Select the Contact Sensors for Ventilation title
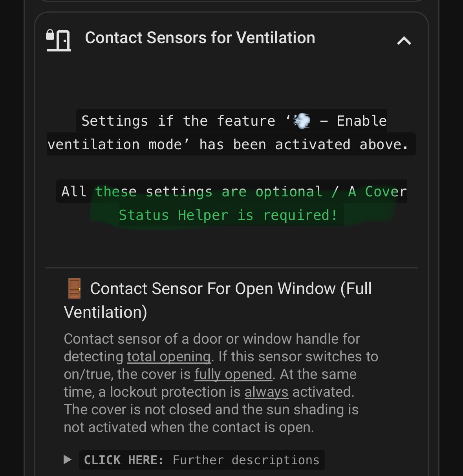Image resolution: width=463 pixels, height=476 pixels. coord(200,37)
